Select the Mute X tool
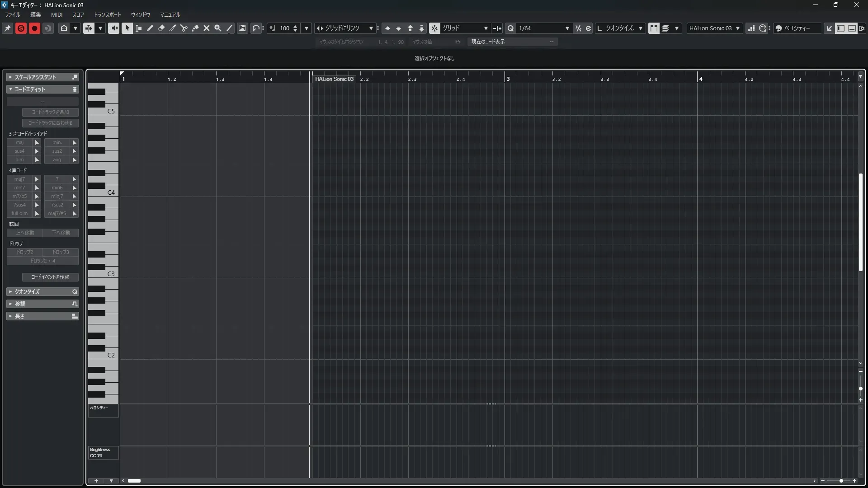The image size is (868, 488). point(207,28)
